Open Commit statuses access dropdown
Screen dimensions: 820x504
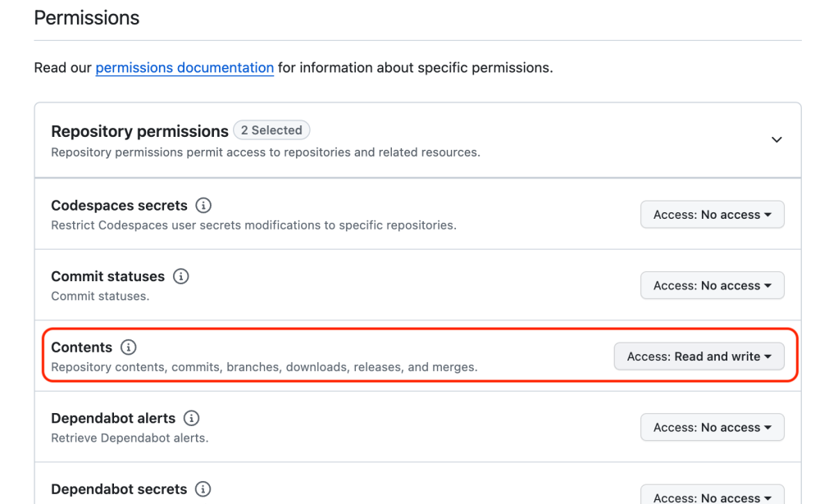[713, 285]
